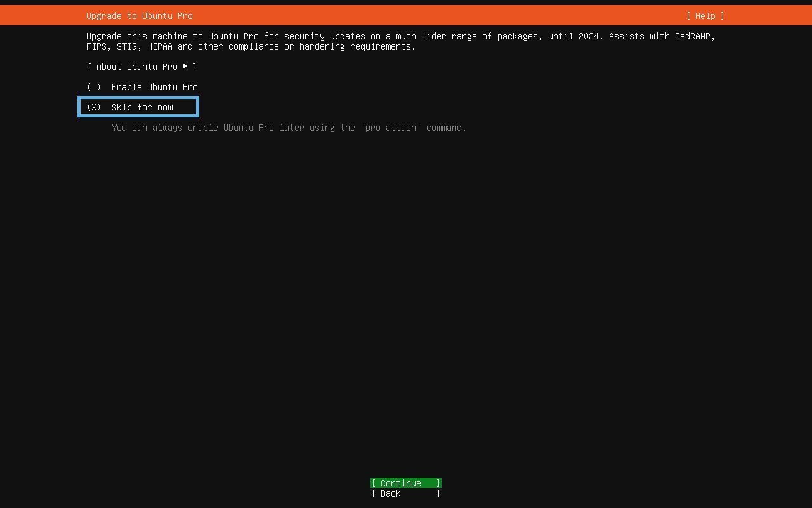The height and width of the screenshot is (508, 812).
Task: Go back to the previous installer screen
Action: (405, 493)
